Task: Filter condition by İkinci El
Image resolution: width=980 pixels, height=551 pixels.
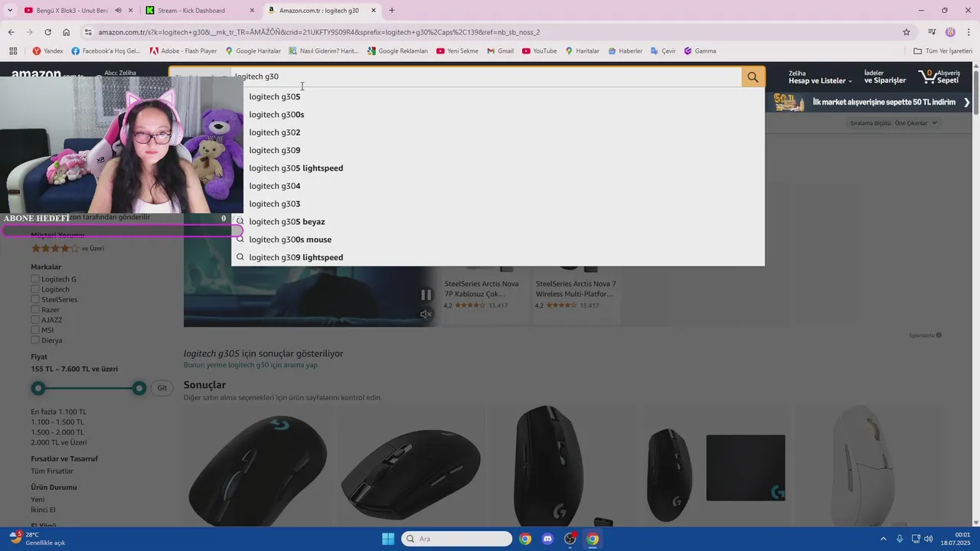Action: [43, 510]
